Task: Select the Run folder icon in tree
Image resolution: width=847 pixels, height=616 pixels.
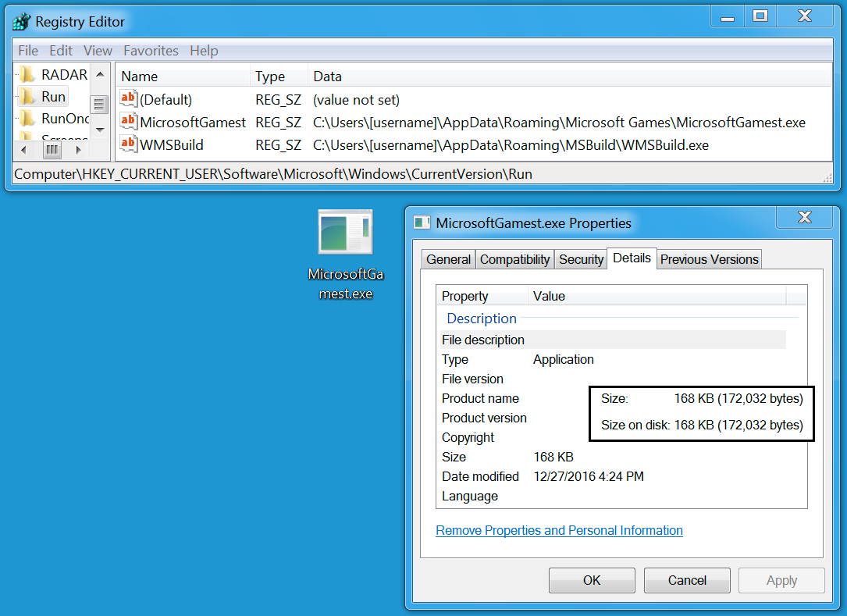Action: click(x=27, y=97)
